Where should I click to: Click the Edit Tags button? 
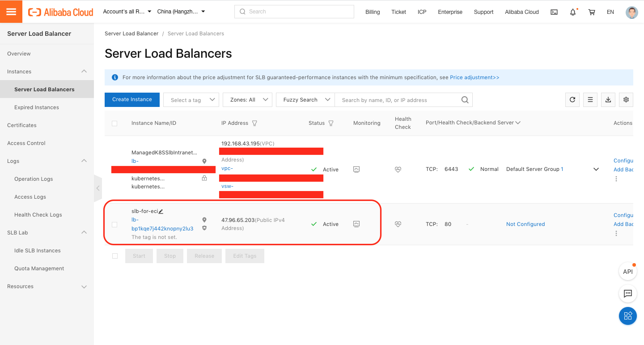click(x=245, y=256)
